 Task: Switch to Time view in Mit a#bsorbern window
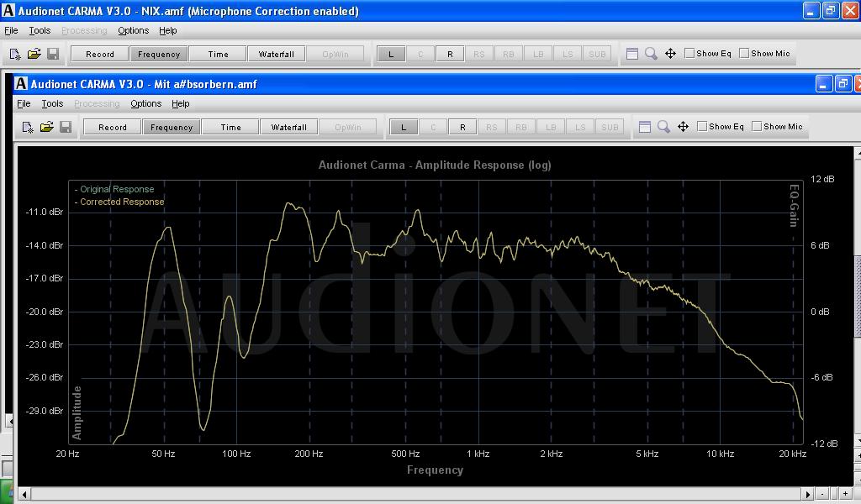(230, 127)
